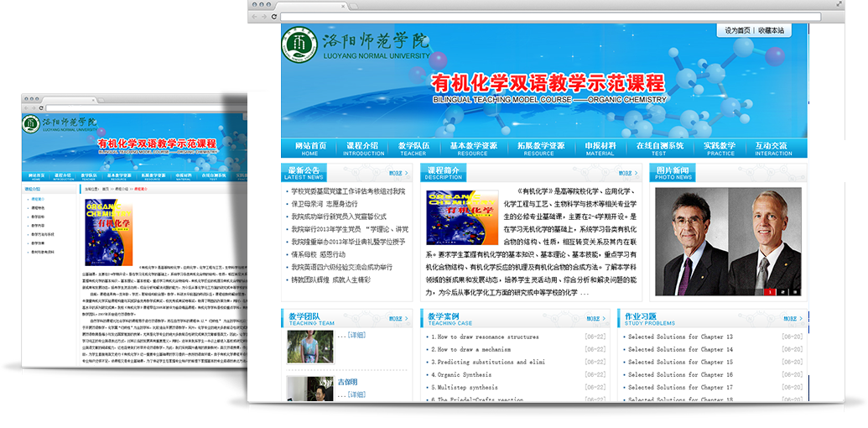The image size is (868, 428).
Task: Go to the TEACHER navigation tab
Action: [x=413, y=149]
